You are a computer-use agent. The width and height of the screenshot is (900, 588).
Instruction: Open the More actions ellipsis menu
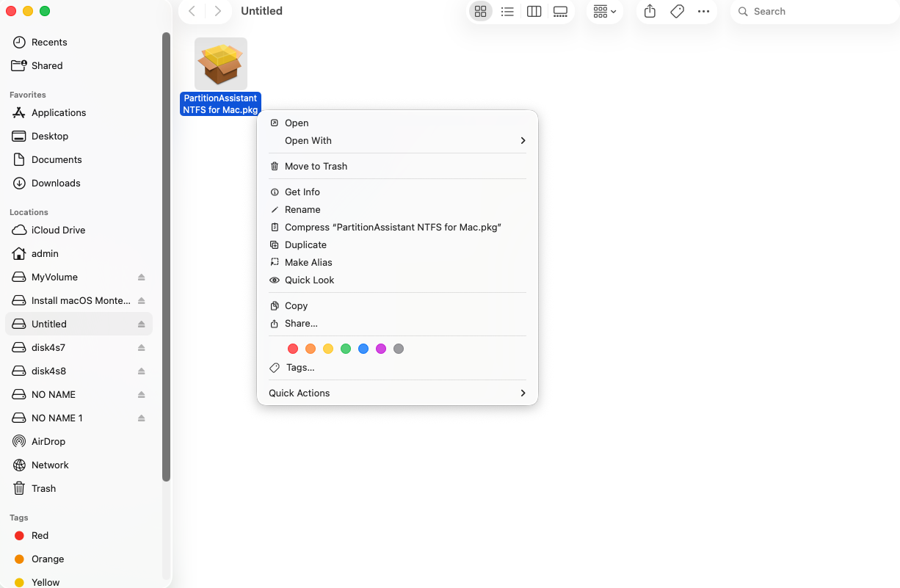tap(704, 12)
